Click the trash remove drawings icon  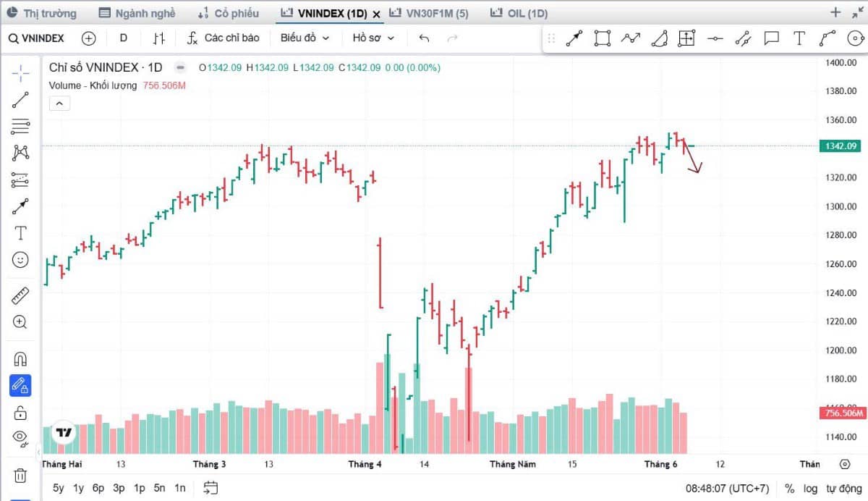(20, 476)
